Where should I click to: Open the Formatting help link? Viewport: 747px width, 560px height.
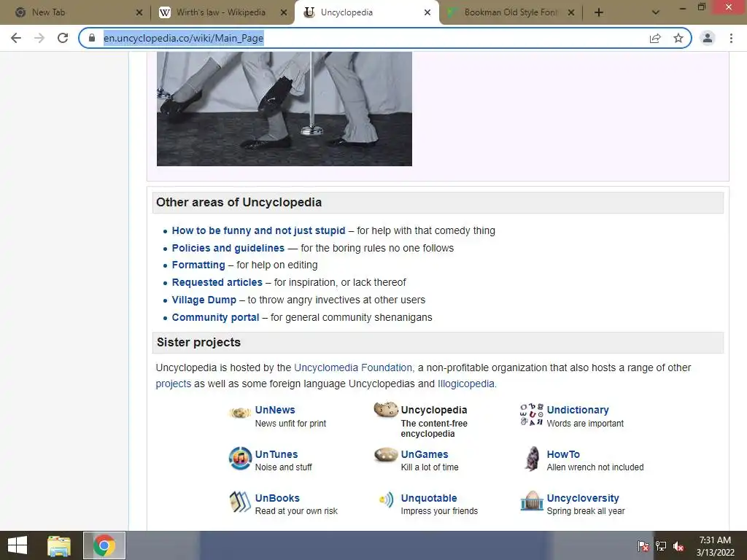pos(198,265)
